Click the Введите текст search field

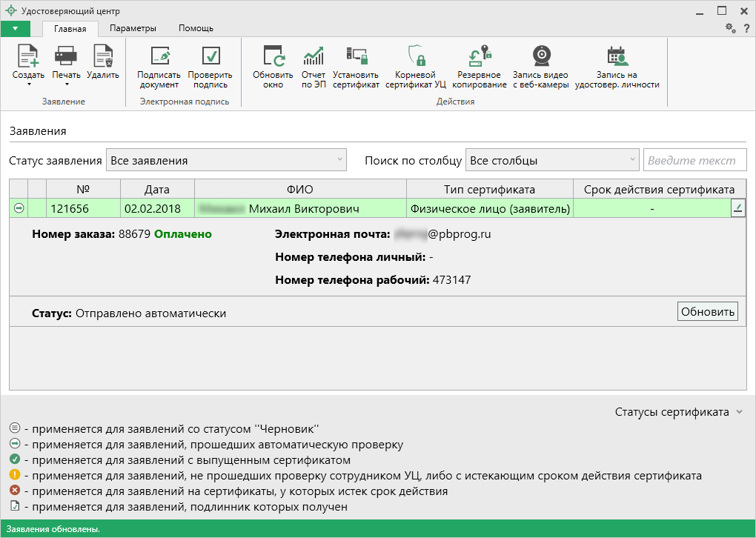click(694, 160)
